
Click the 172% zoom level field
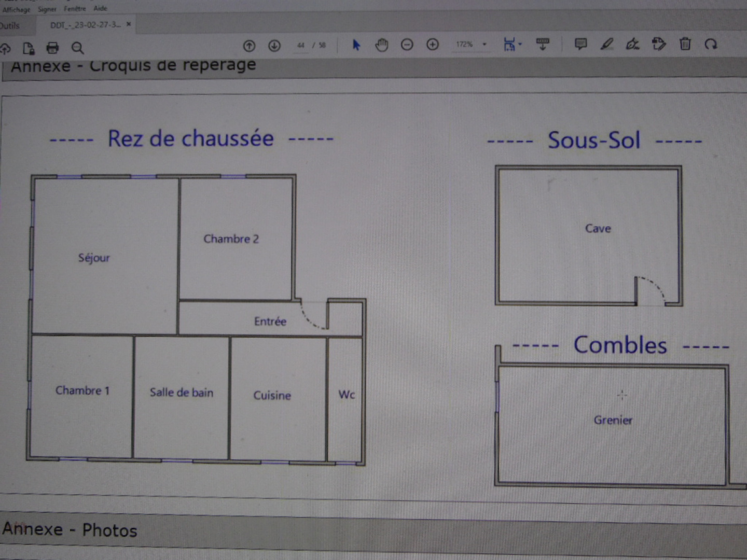464,45
